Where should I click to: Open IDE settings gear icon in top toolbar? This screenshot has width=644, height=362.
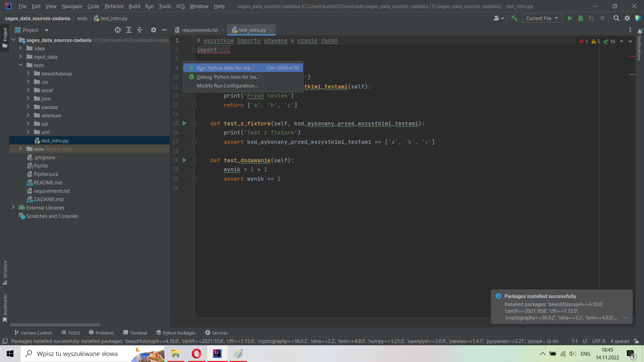click(x=627, y=18)
